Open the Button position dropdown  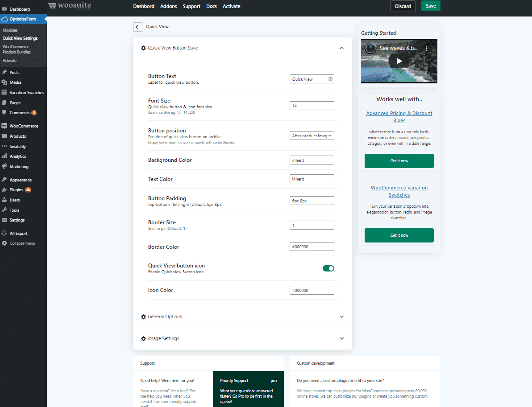click(x=312, y=136)
